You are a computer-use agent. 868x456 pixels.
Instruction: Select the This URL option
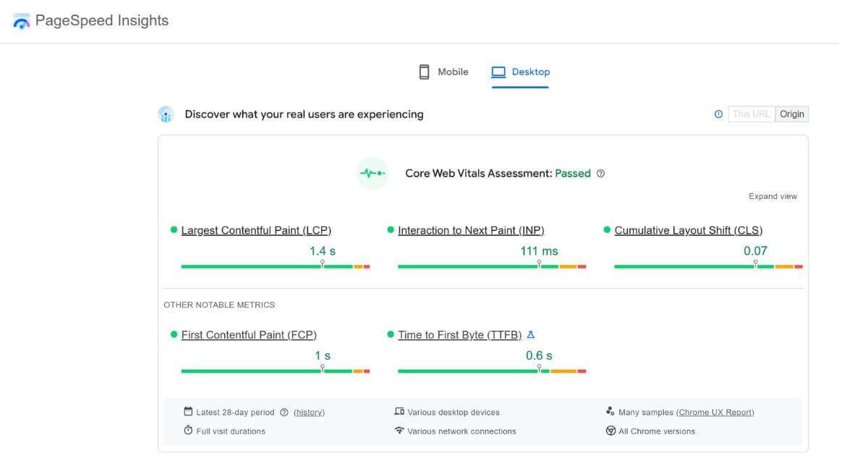752,114
